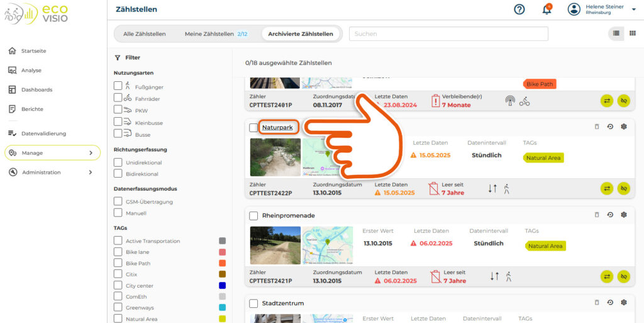Open Berichte in the sidebar

[x=32, y=109]
